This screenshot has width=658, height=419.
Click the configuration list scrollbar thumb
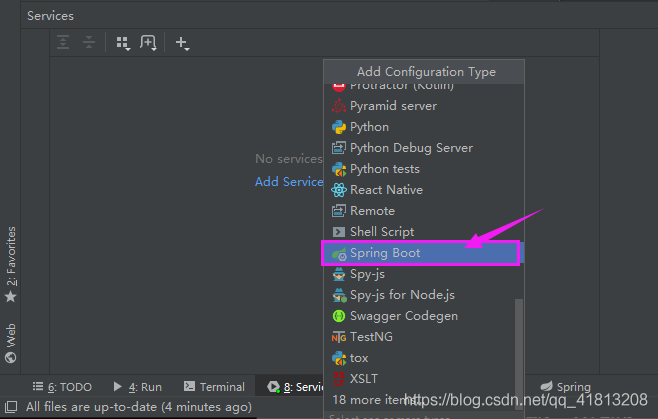[x=519, y=354]
